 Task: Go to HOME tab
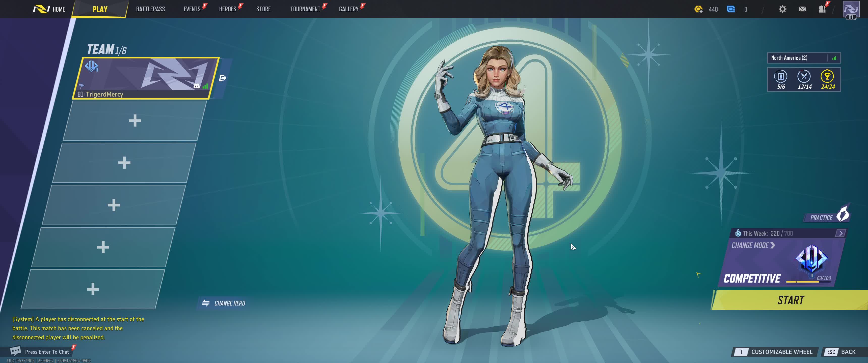(x=49, y=9)
